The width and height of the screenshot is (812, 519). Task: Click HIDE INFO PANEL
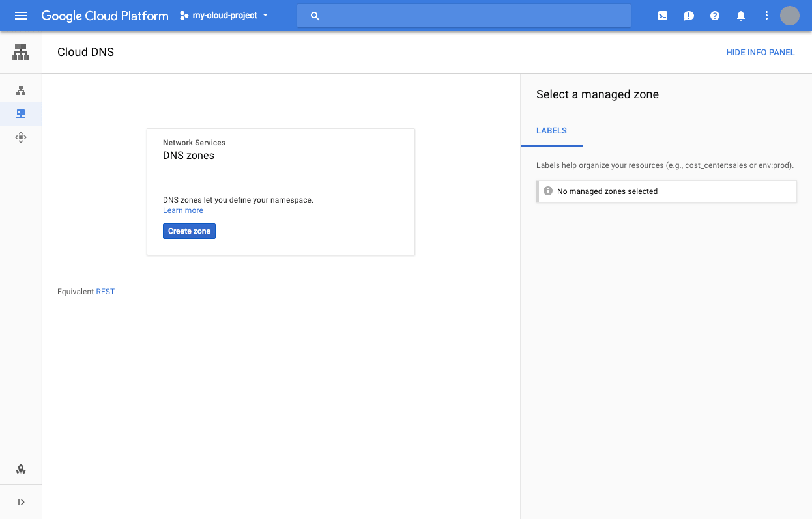pos(761,53)
